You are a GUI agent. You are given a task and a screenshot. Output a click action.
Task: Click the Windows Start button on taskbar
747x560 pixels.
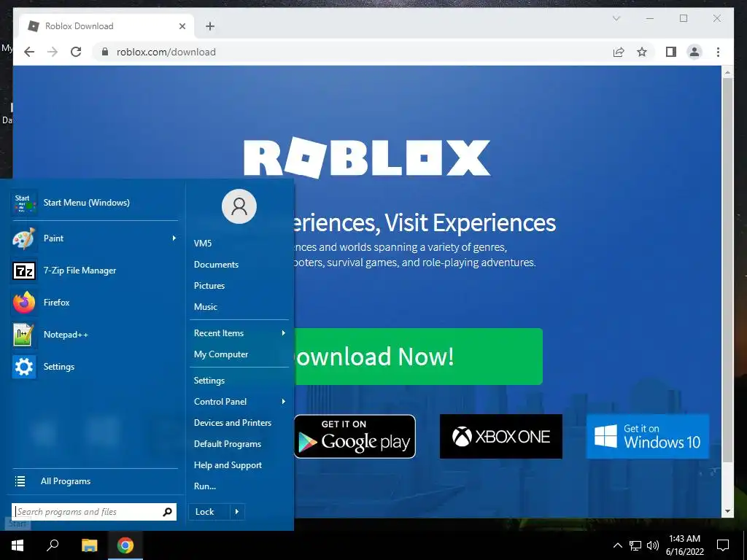tap(18, 545)
